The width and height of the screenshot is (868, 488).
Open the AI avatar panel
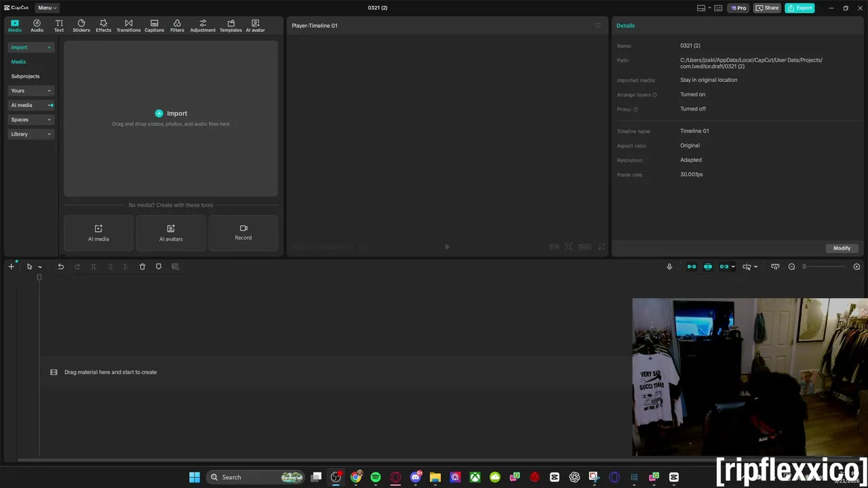[x=256, y=26]
